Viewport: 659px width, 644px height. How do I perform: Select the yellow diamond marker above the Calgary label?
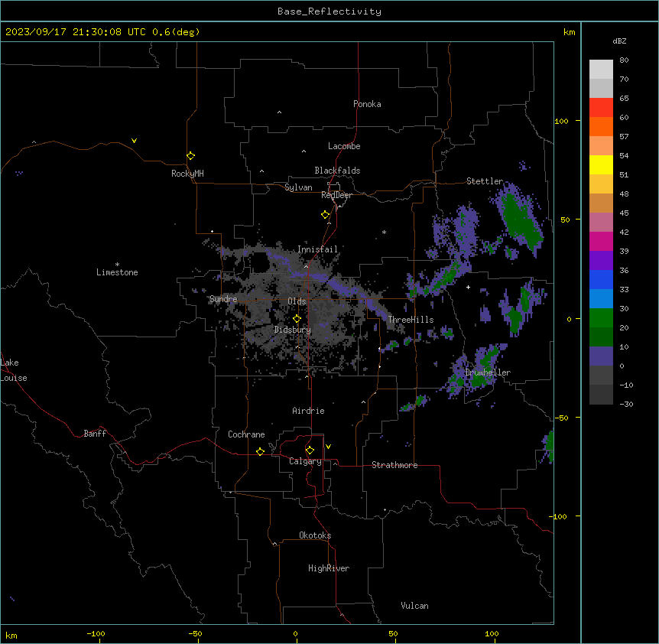click(310, 450)
